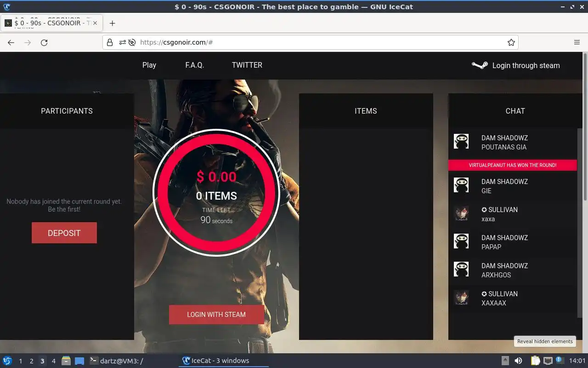Click chat message ARXHGOS
588x368 pixels.
[x=496, y=275]
